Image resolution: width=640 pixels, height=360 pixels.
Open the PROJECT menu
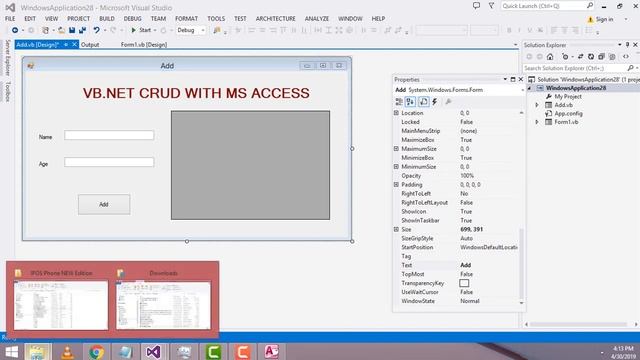point(78,19)
